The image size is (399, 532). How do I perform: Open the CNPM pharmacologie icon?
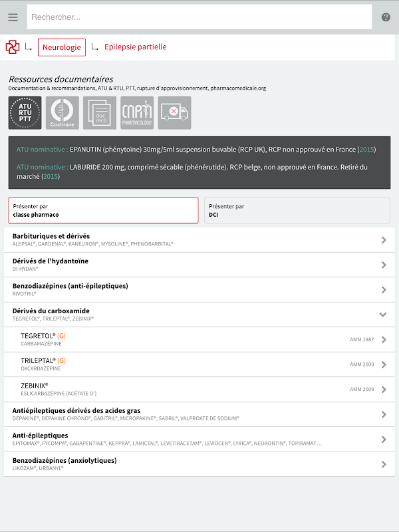pos(137,113)
